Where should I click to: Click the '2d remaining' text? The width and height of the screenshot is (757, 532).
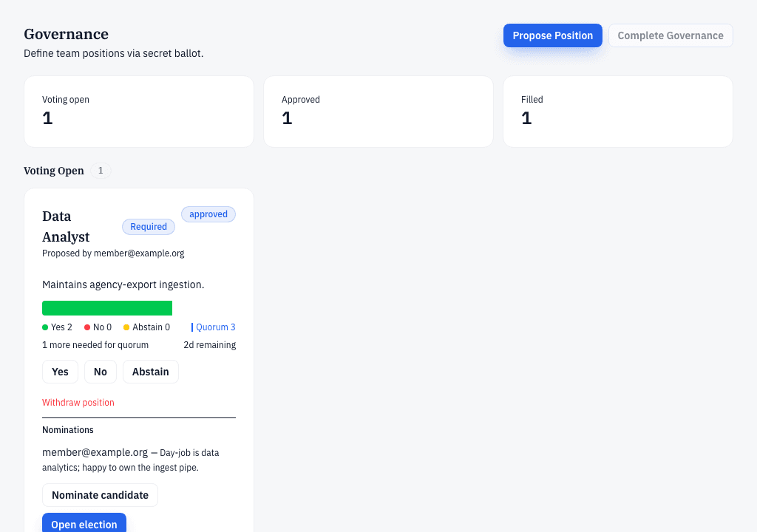pos(209,345)
